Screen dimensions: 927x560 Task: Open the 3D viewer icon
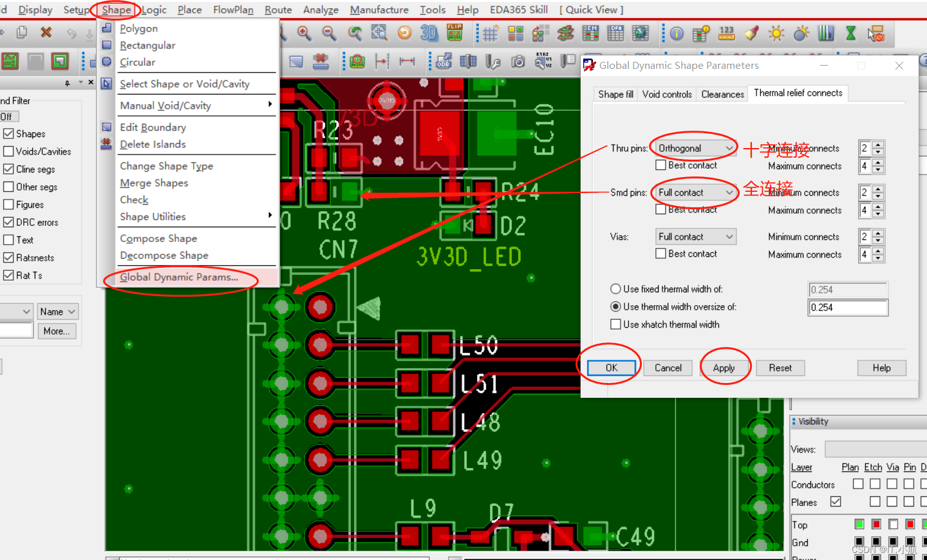click(x=429, y=33)
